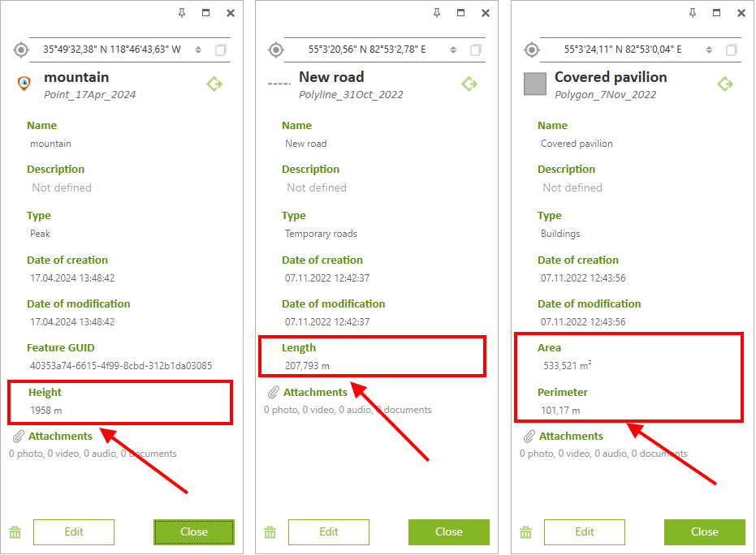756x555 pixels.
Task: Open coordinate format dropdown in mountain panel
Action: (199, 49)
